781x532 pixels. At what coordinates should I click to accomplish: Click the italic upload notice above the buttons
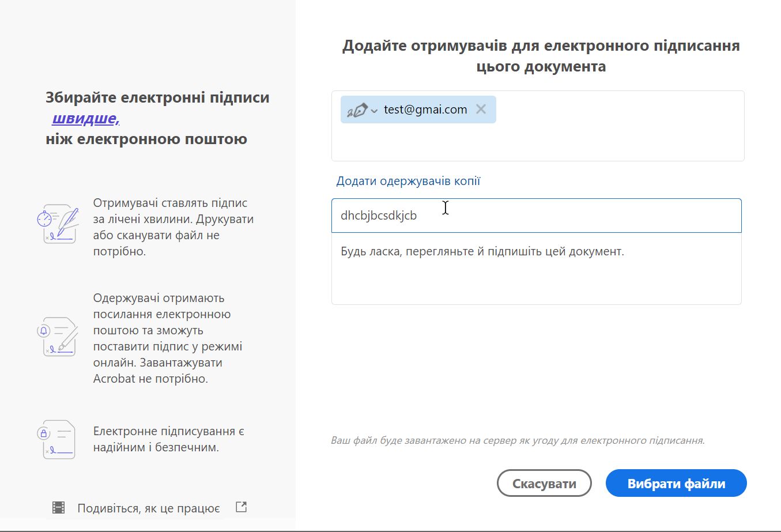coord(518,440)
